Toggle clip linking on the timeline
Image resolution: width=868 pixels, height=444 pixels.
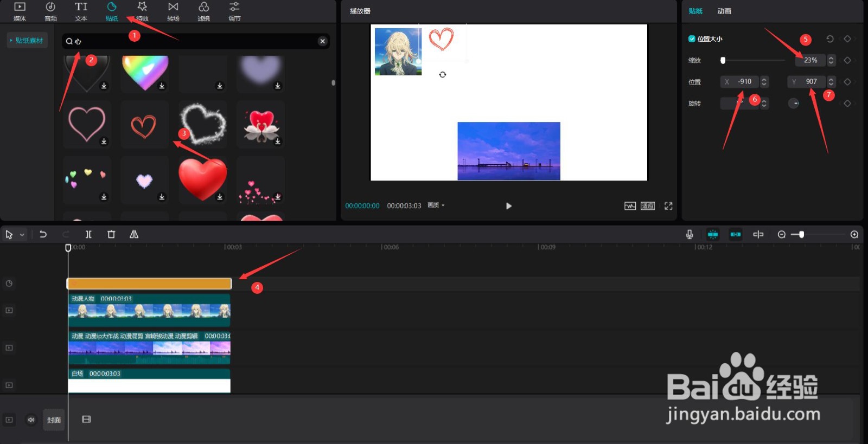tap(736, 234)
